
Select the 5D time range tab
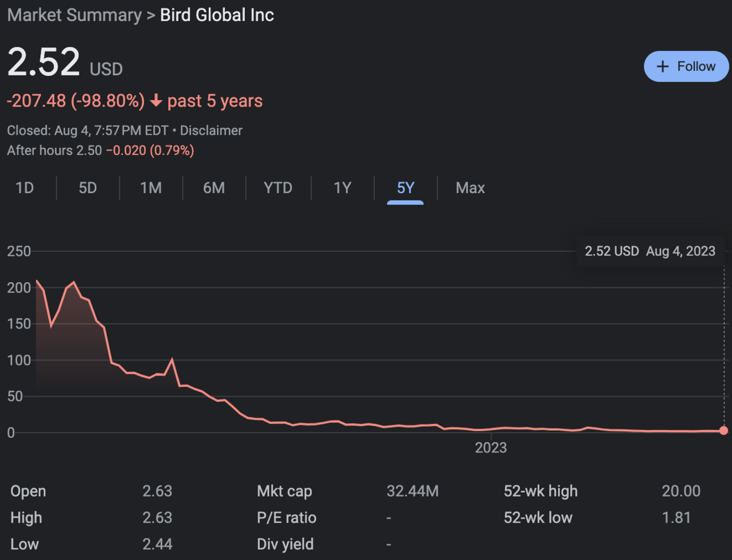point(88,188)
